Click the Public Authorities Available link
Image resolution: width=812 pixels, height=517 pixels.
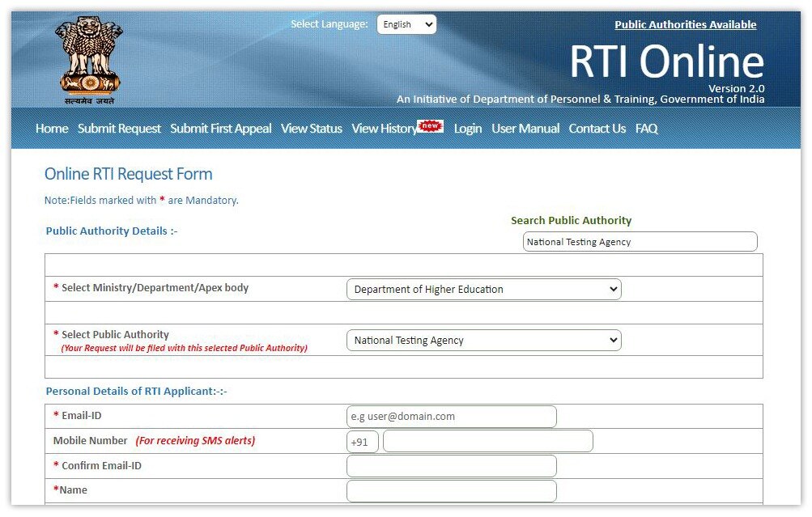click(x=685, y=24)
